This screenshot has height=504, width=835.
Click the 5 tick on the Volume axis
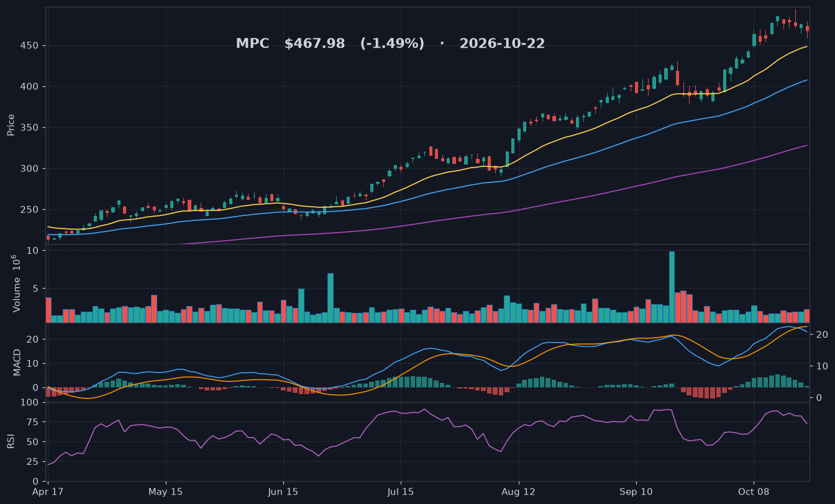(x=36, y=289)
